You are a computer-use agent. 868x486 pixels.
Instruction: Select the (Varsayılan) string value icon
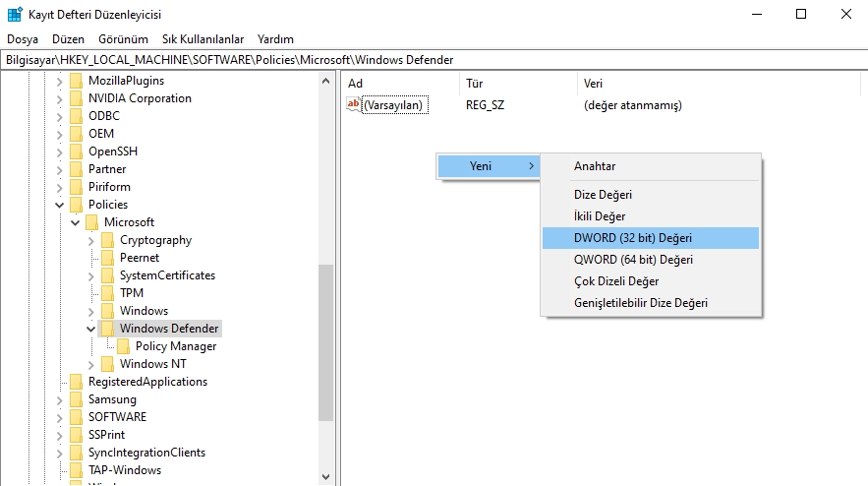point(353,104)
